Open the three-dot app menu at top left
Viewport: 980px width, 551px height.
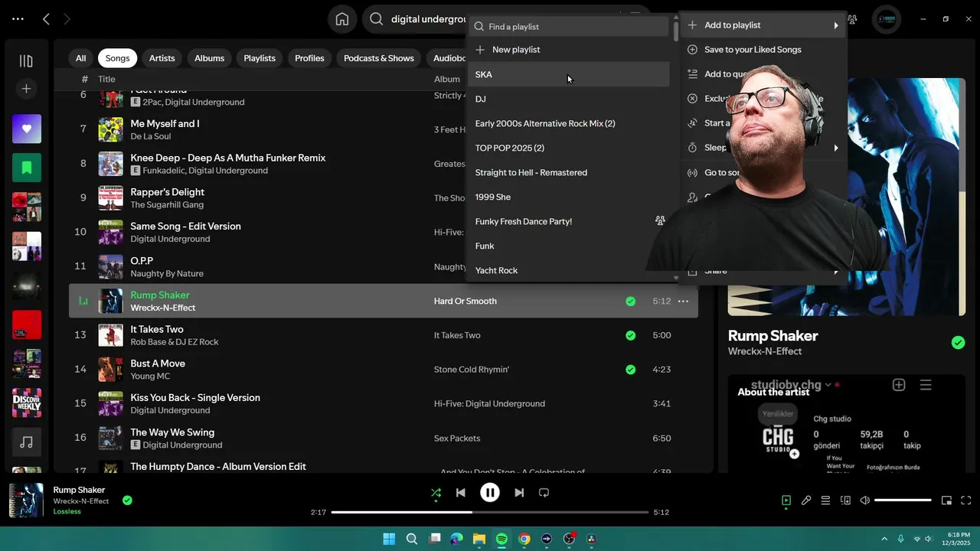[x=18, y=19]
